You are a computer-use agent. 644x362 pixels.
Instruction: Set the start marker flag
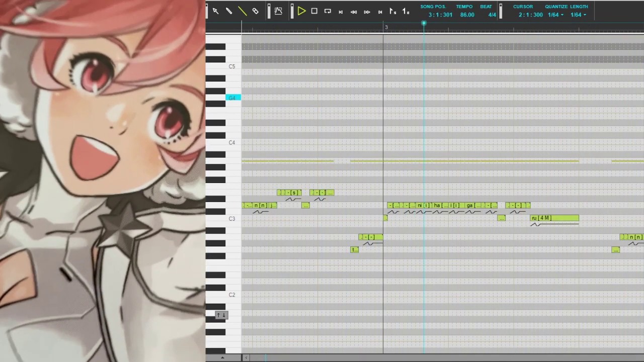pyautogui.click(x=393, y=11)
